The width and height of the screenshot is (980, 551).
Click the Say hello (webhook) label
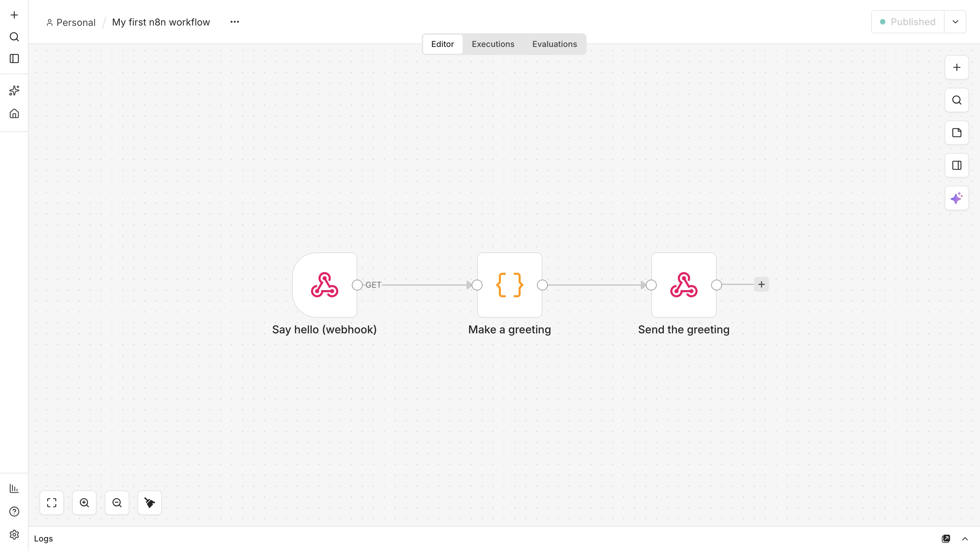tap(324, 330)
